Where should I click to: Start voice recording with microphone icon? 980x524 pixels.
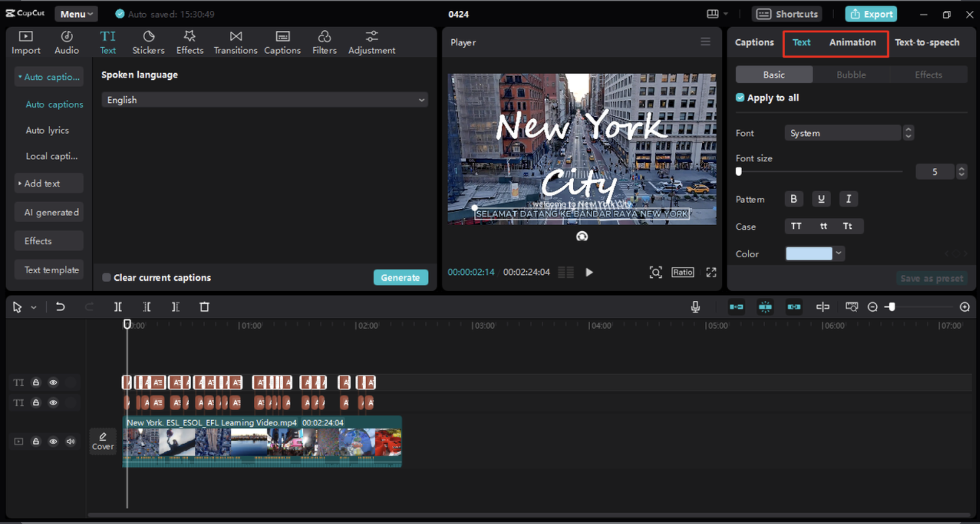pos(695,307)
